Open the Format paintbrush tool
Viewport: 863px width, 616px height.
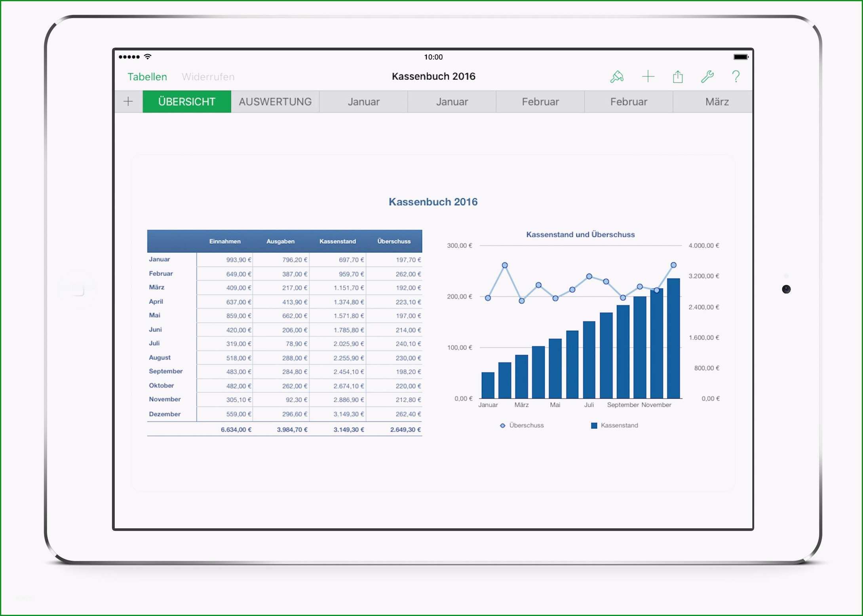tap(617, 76)
